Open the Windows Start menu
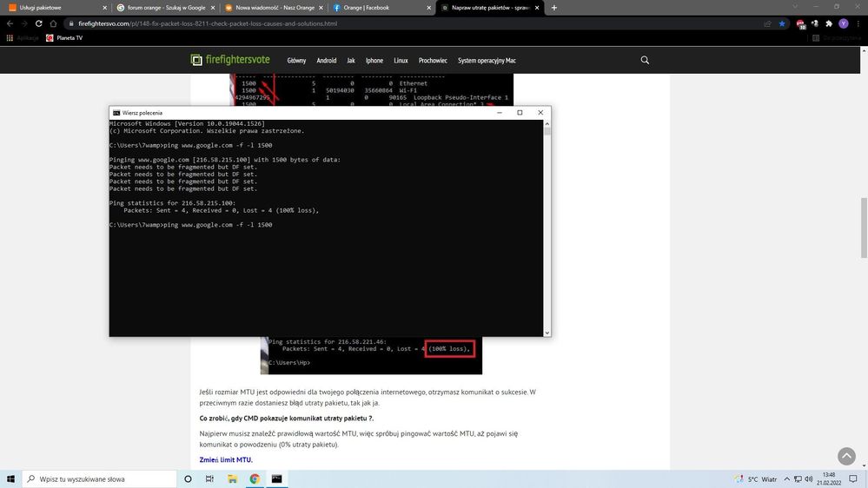The height and width of the screenshot is (488, 868). point(11,478)
